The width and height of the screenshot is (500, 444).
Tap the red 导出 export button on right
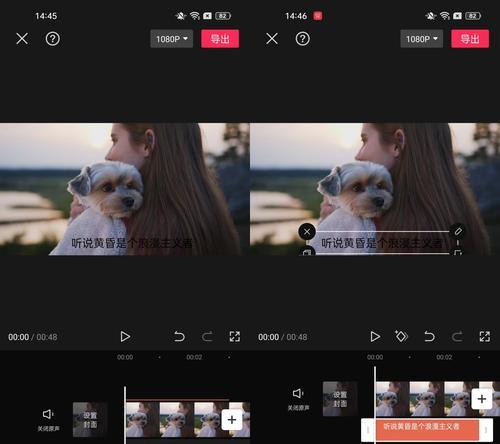(x=470, y=39)
